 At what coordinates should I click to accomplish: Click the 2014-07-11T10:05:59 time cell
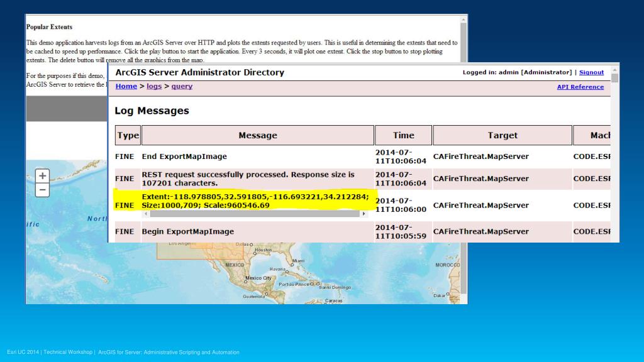401,232
